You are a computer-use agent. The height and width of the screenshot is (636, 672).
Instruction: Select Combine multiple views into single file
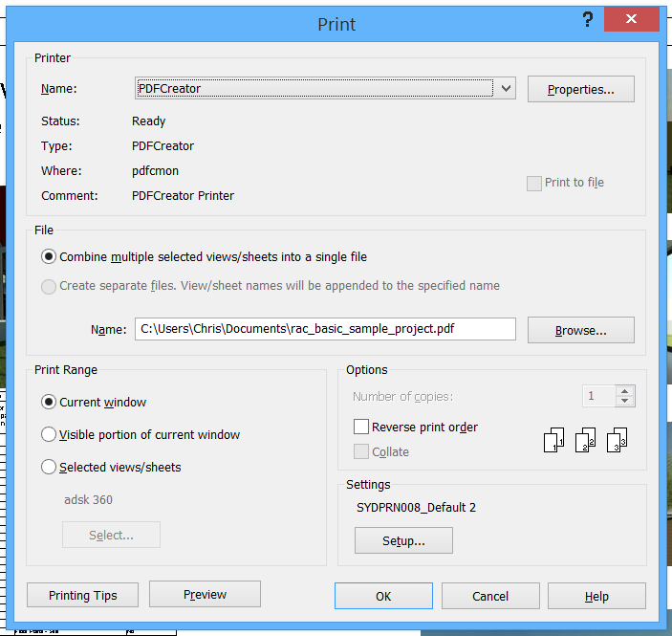49,257
